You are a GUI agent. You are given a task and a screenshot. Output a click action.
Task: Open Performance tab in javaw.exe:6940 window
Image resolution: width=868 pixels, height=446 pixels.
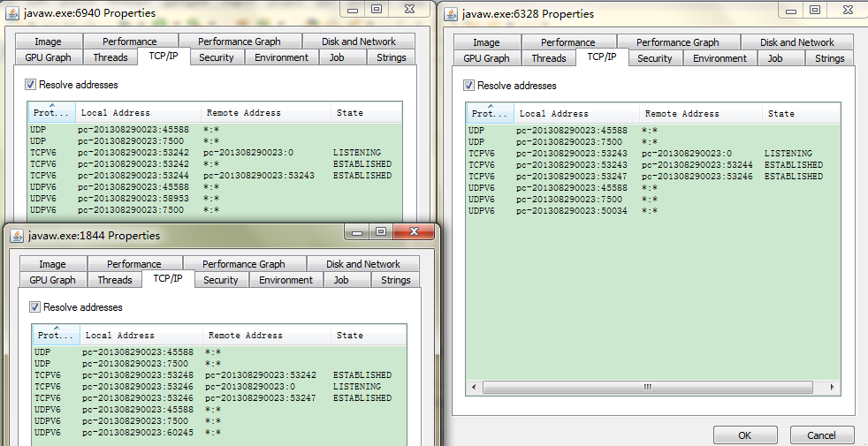click(130, 42)
